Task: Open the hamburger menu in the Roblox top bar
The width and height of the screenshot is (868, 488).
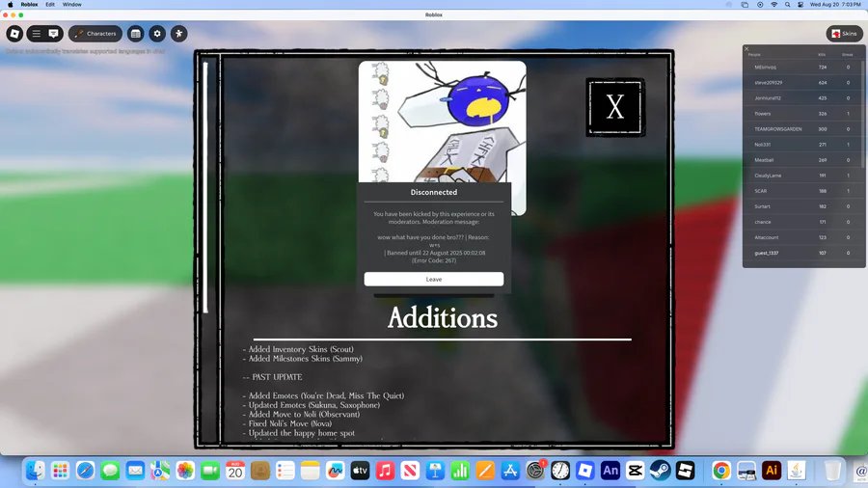Action: (x=37, y=34)
